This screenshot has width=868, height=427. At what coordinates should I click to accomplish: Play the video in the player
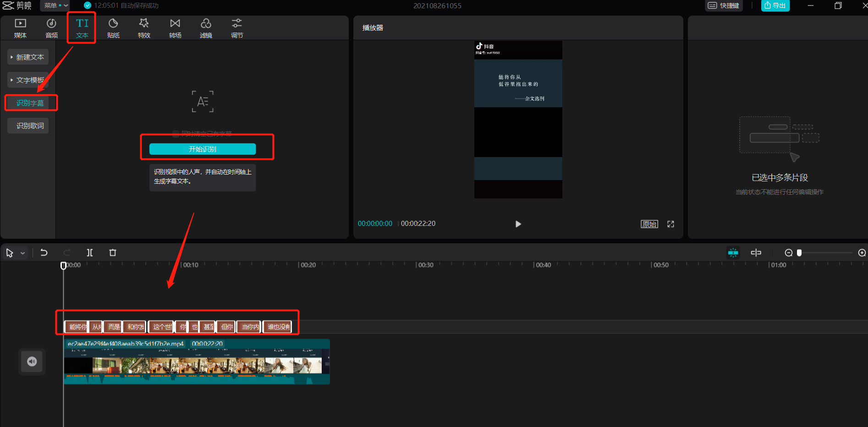(518, 224)
